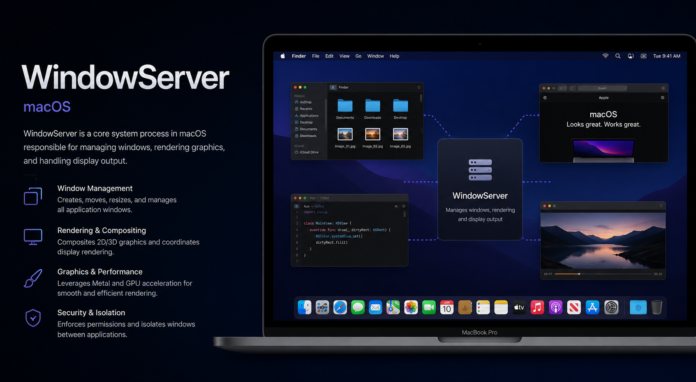Click the menu bar clock Tue 9:41 AM
This screenshot has height=382, width=696.
[667, 56]
